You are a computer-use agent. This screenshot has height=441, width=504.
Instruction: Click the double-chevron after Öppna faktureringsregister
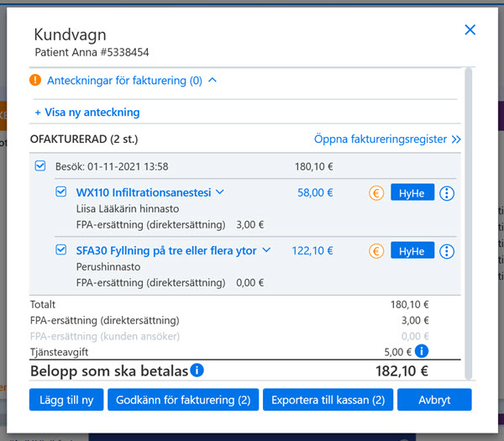[456, 139]
